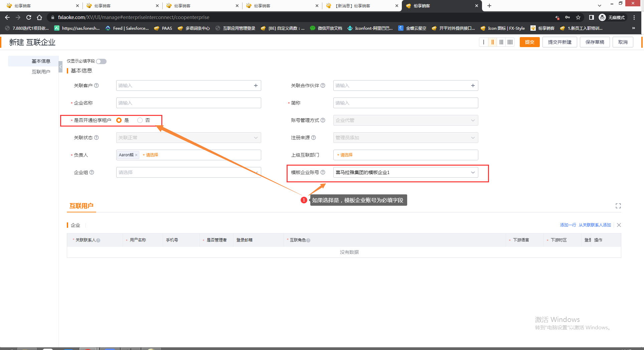Click the orange 提交 button
Viewport: 644px width, 350px height.
529,42
